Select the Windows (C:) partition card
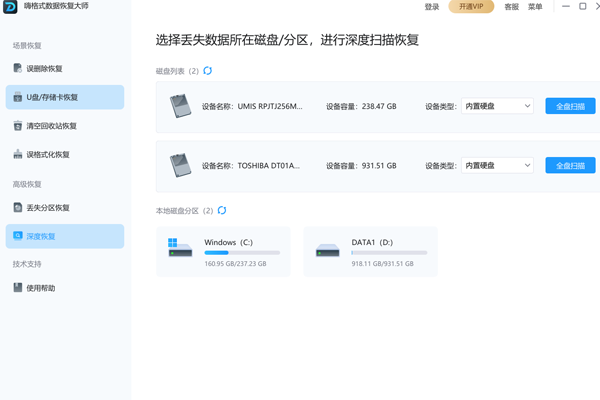 click(223, 252)
